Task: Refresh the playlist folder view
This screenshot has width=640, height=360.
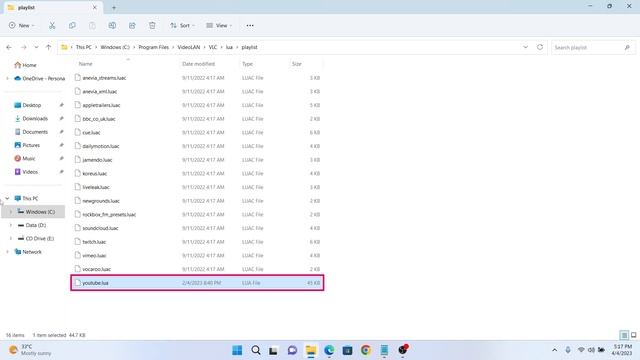Action: pyautogui.click(x=540, y=47)
